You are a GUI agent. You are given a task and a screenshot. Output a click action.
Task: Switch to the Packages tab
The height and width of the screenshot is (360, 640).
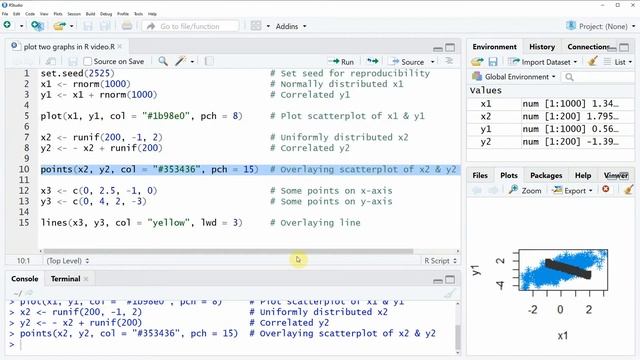pos(546,176)
